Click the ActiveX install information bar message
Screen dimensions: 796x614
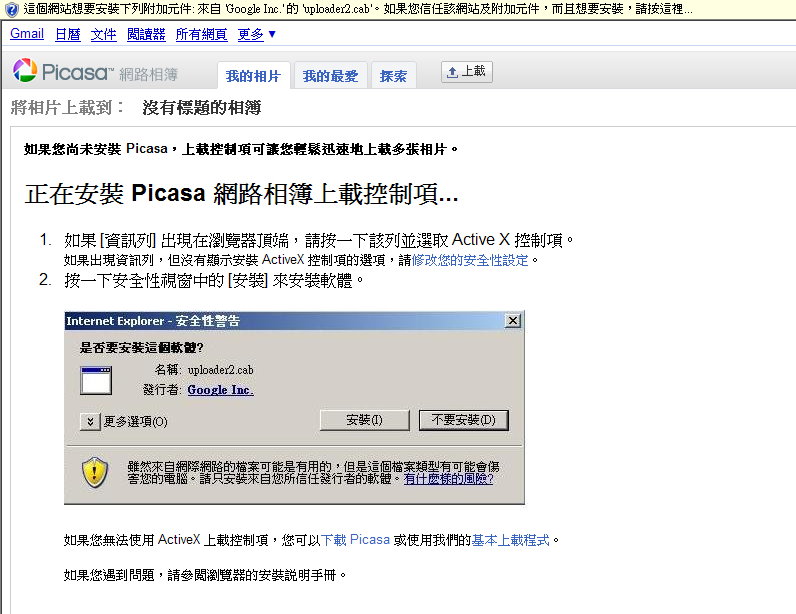point(357,9)
